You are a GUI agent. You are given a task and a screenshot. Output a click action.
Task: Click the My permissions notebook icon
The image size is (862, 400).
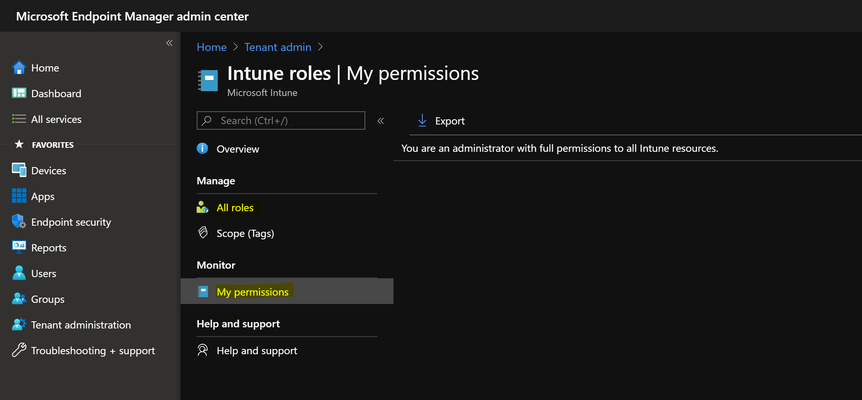pyautogui.click(x=203, y=292)
